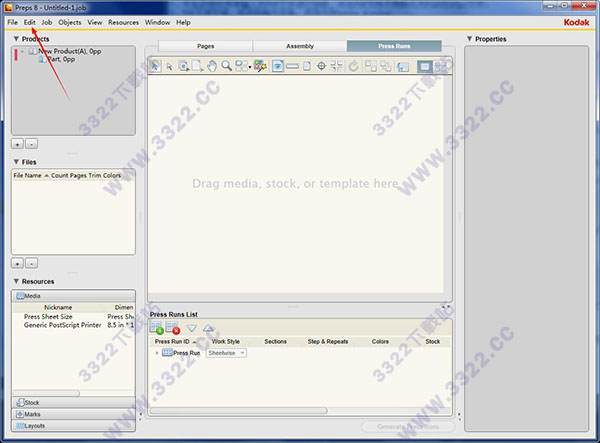Open the Objects menu

pos(70,22)
